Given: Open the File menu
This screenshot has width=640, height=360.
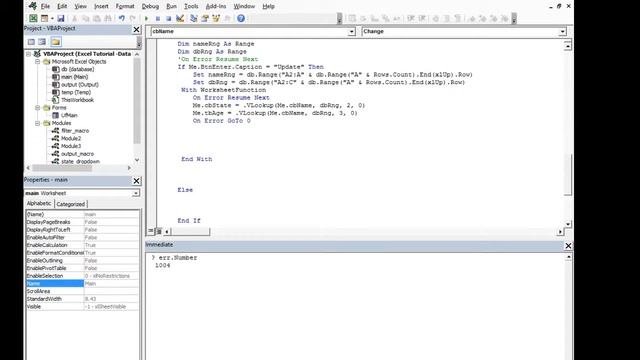Looking at the screenshot, I should 45,6.
